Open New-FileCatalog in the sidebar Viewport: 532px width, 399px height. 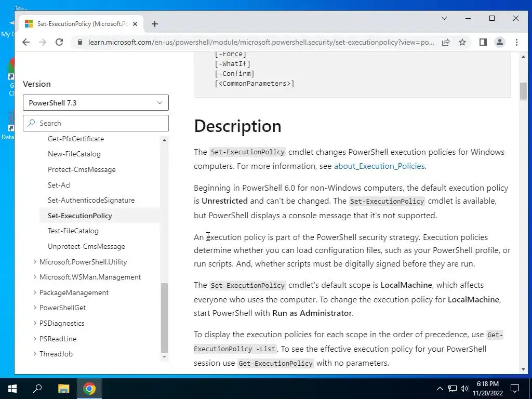74,154
